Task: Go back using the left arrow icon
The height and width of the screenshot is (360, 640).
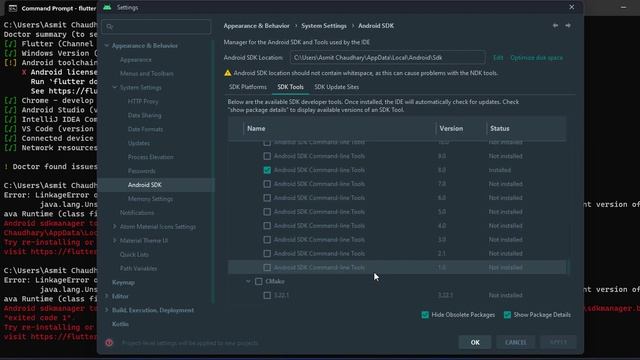Action: click(x=555, y=25)
